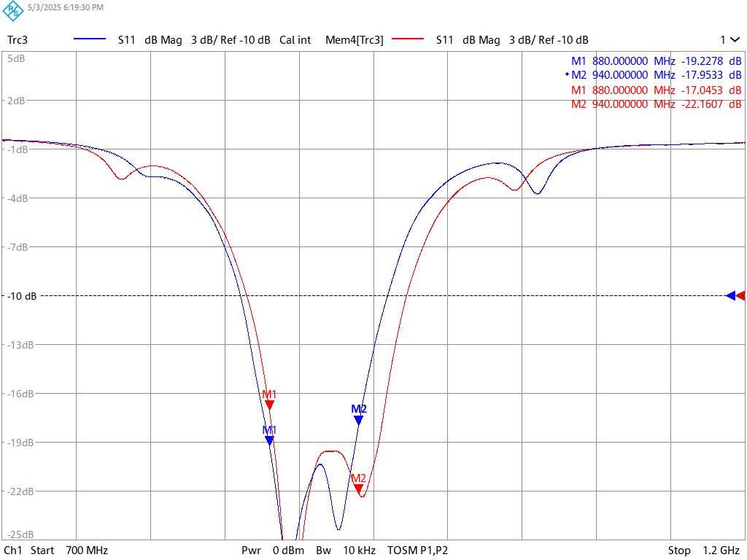Image resolution: width=747 pixels, height=560 pixels.
Task: Click the red M2 940 MHz -22.1607 dB readout
Action: point(656,104)
